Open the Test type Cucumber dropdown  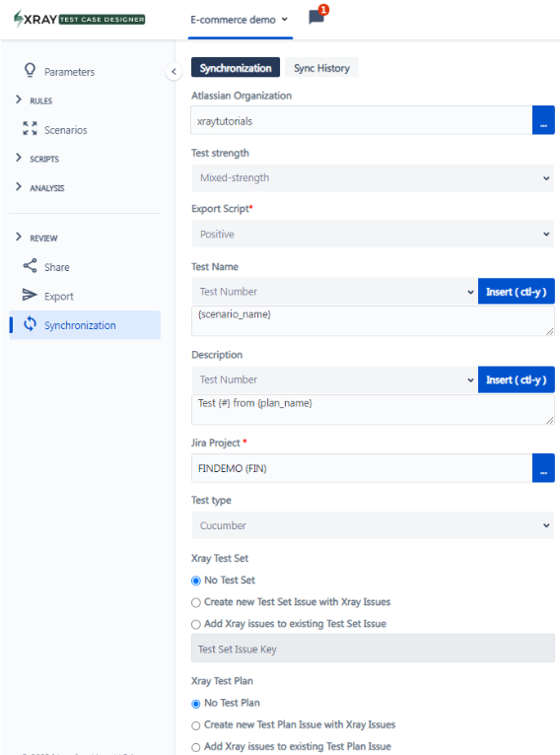[373, 525]
